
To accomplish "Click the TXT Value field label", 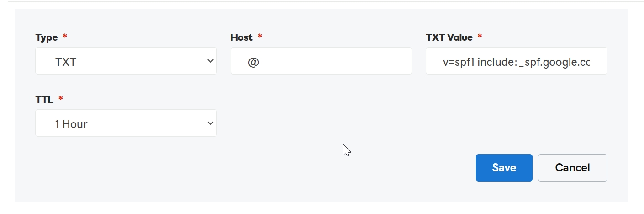I will click(449, 37).
